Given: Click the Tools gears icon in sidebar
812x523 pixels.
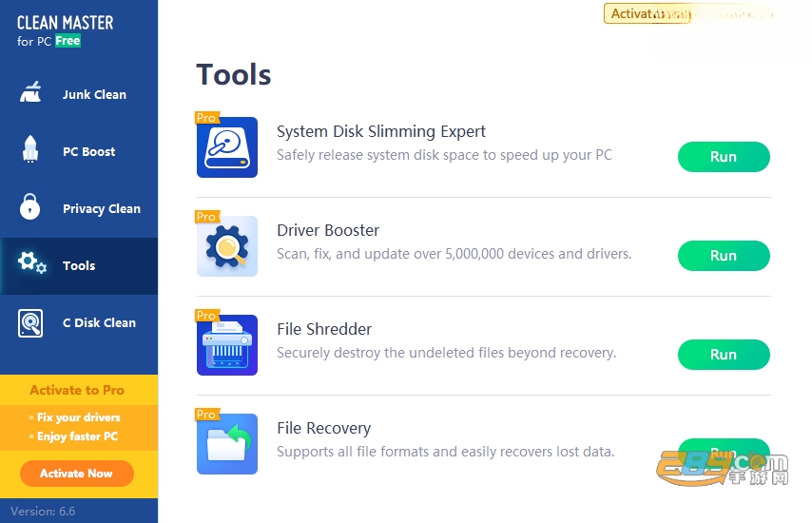Looking at the screenshot, I should pyautogui.click(x=32, y=263).
